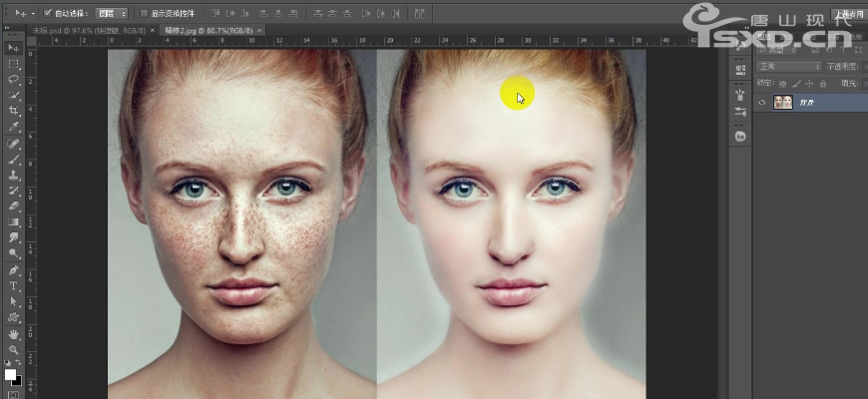Select the Horizontal Type tool
The width and height of the screenshot is (868, 399).
click(14, 285)
